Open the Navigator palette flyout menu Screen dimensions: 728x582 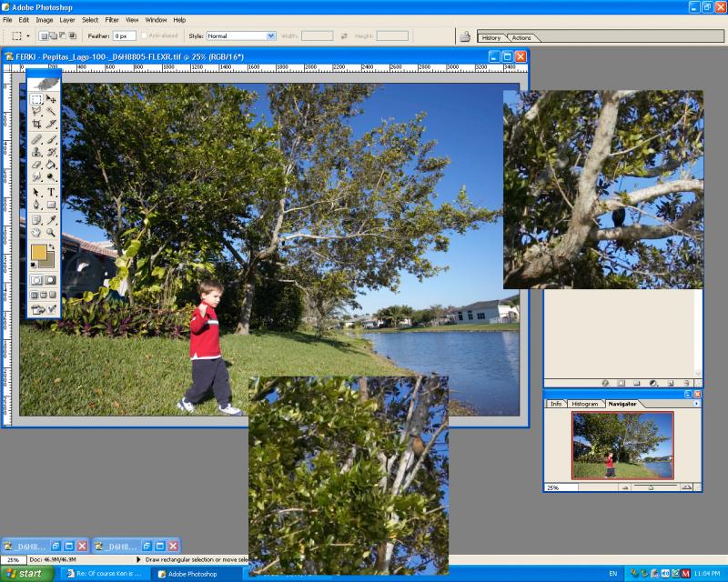pyautogui.click(x=696, y=404)
